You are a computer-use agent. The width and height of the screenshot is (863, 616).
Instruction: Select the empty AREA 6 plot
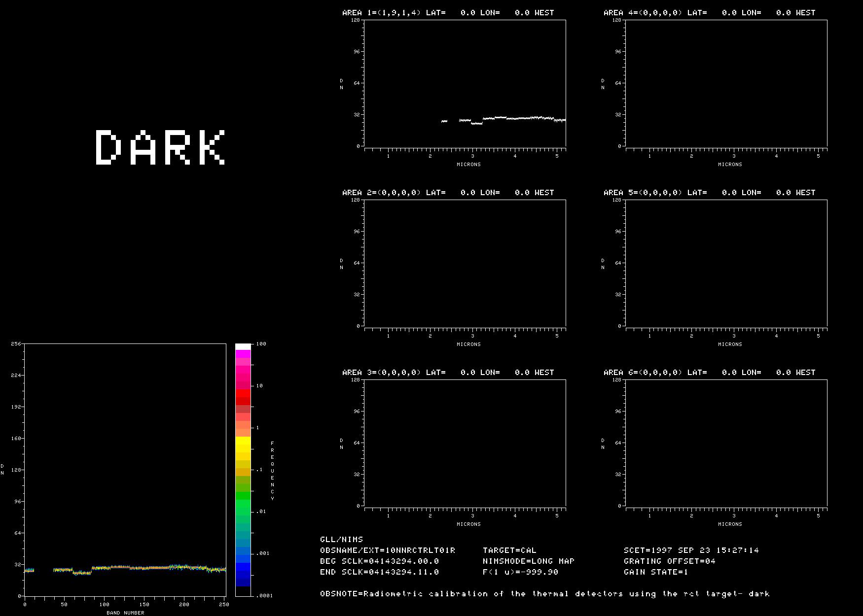(726, 443)
